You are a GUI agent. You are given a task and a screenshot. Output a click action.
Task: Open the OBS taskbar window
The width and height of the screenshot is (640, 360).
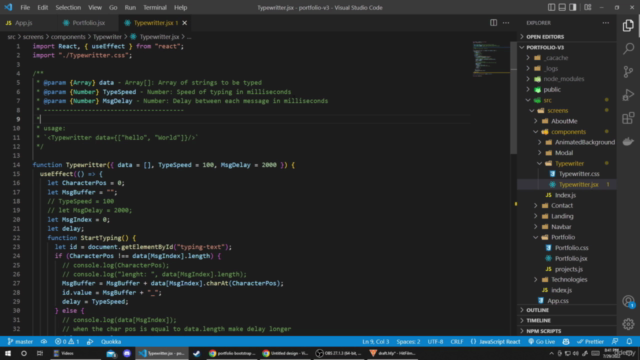click(x=339, y=353)
